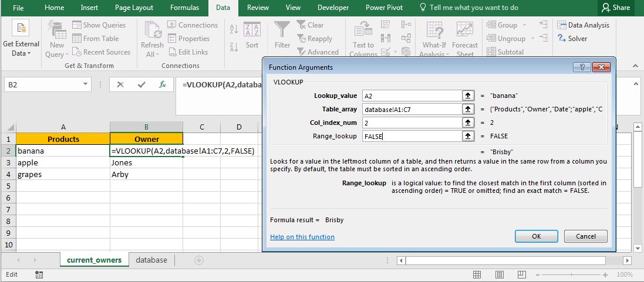Open Page Layout tab
The image size is (644, 282).
click(134, 8)
